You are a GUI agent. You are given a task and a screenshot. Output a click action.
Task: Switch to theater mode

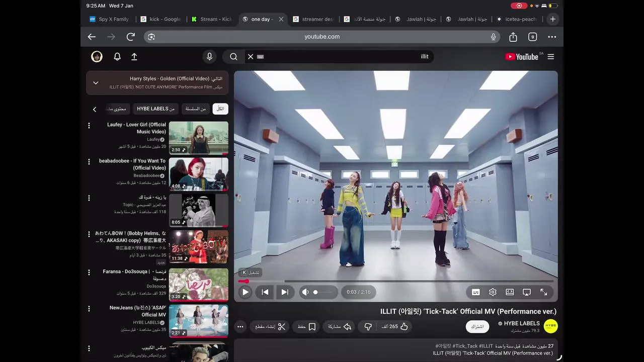pos(510,292)
